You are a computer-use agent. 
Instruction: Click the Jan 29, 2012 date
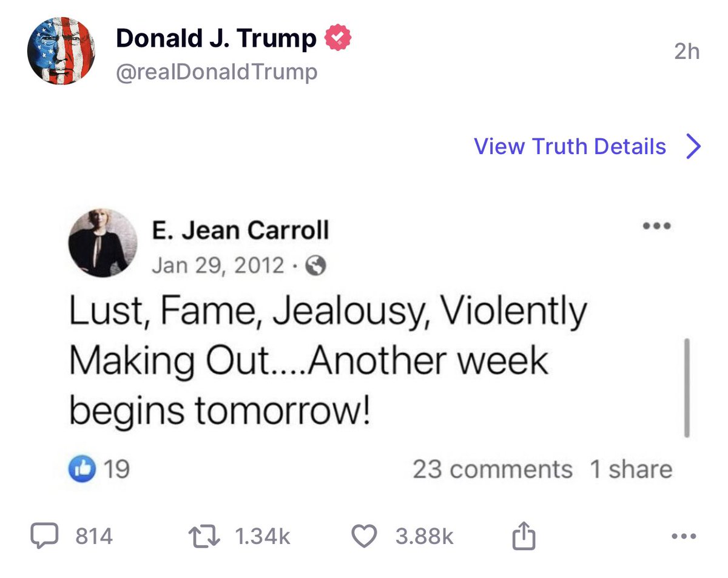[218, 266]
